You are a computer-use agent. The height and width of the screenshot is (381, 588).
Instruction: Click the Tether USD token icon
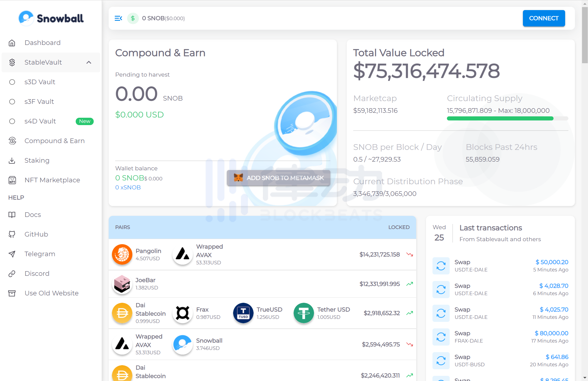(304, 313)
